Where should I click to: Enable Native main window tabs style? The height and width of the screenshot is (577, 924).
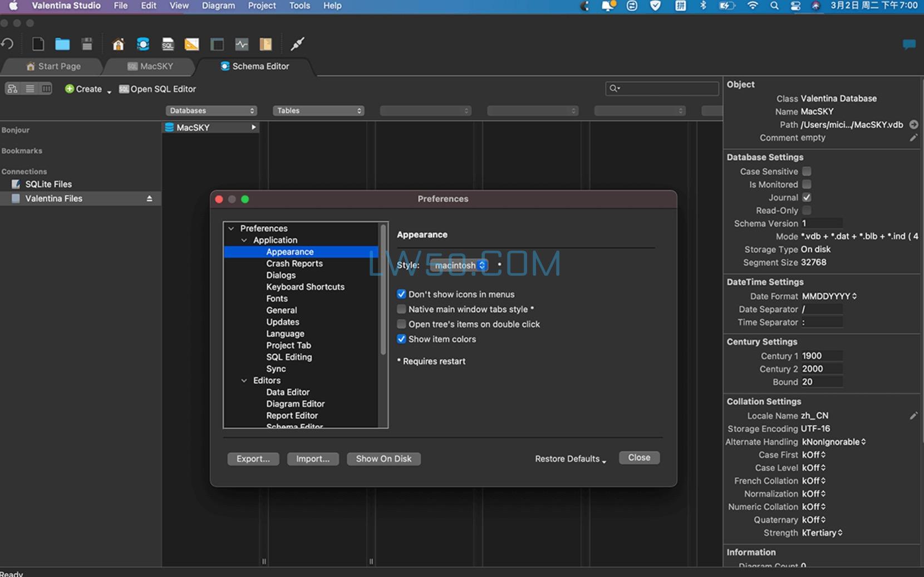click(x=401, y=309)
